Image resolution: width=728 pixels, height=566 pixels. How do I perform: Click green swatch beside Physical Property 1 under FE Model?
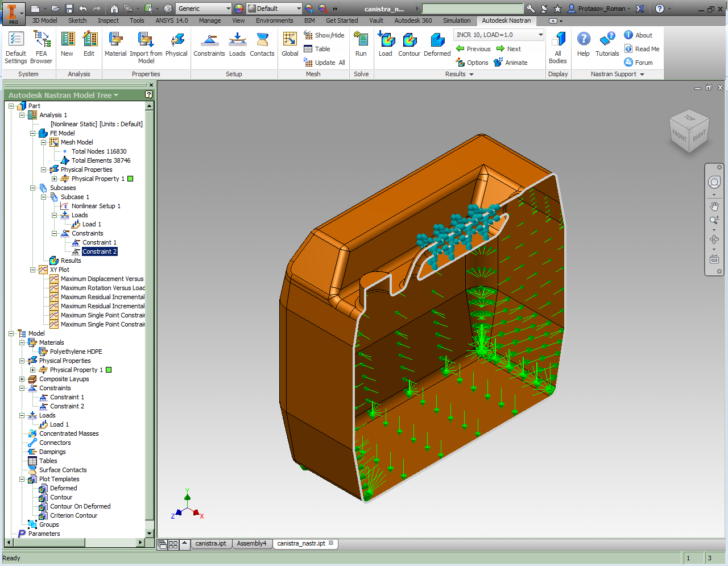(130, 179)
